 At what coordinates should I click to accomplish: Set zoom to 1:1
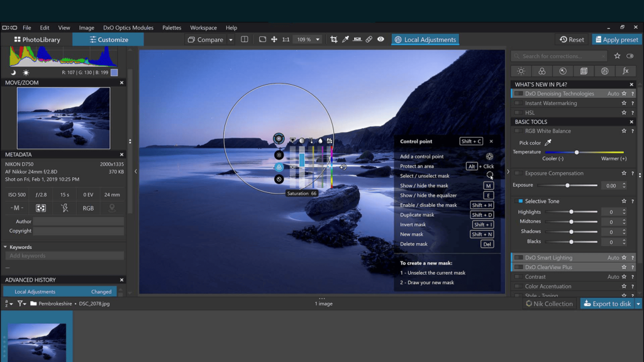[286, 40]
